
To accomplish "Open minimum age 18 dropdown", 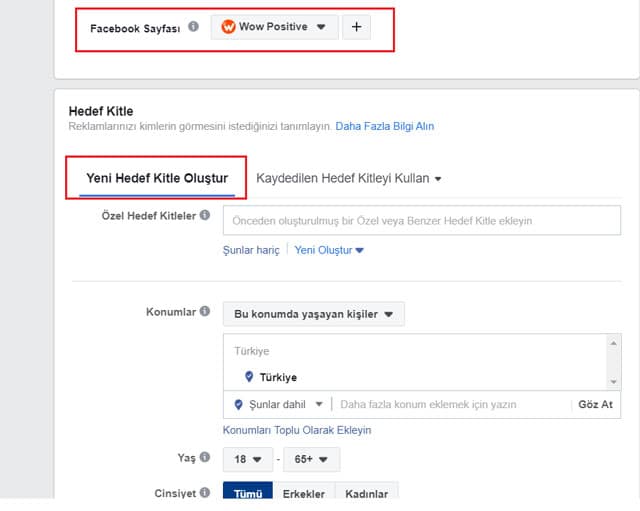I will 248,459.
